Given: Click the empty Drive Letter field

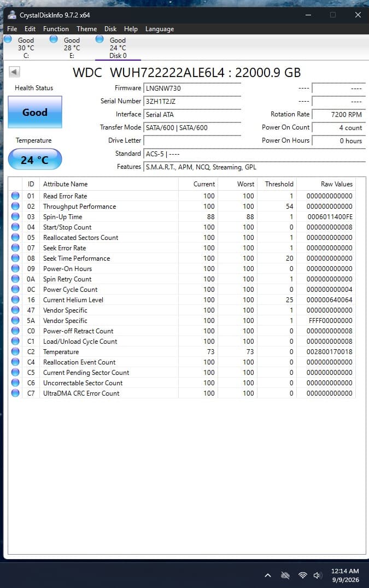Looking at the screenshot, I should point(192,140).
